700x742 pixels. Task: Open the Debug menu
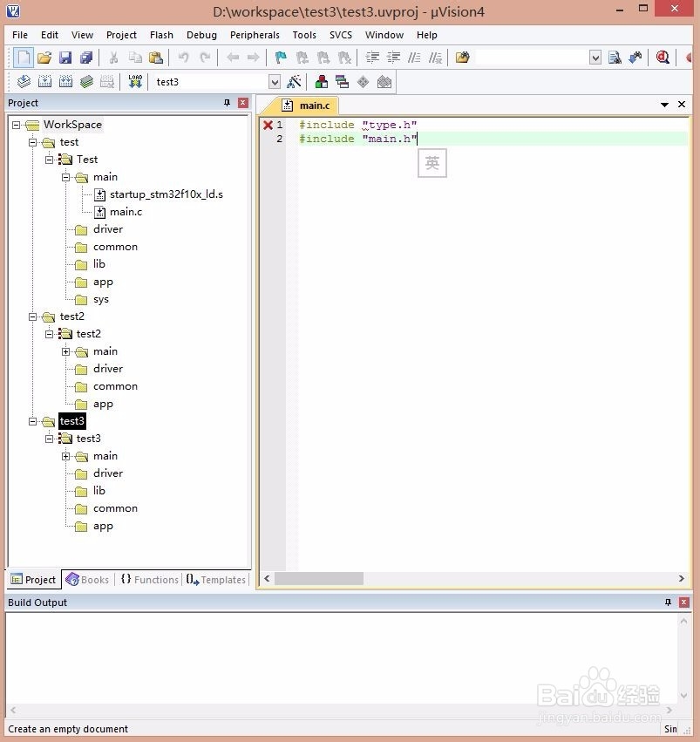(201, 35)
